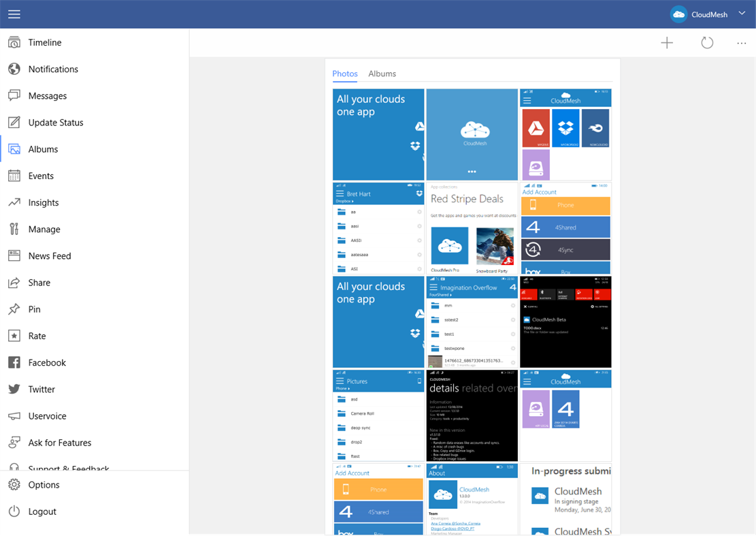Select the Albums sidebar icon
Image resolution: width=756 pixels, height=536 pixels.
pos(15,148)
